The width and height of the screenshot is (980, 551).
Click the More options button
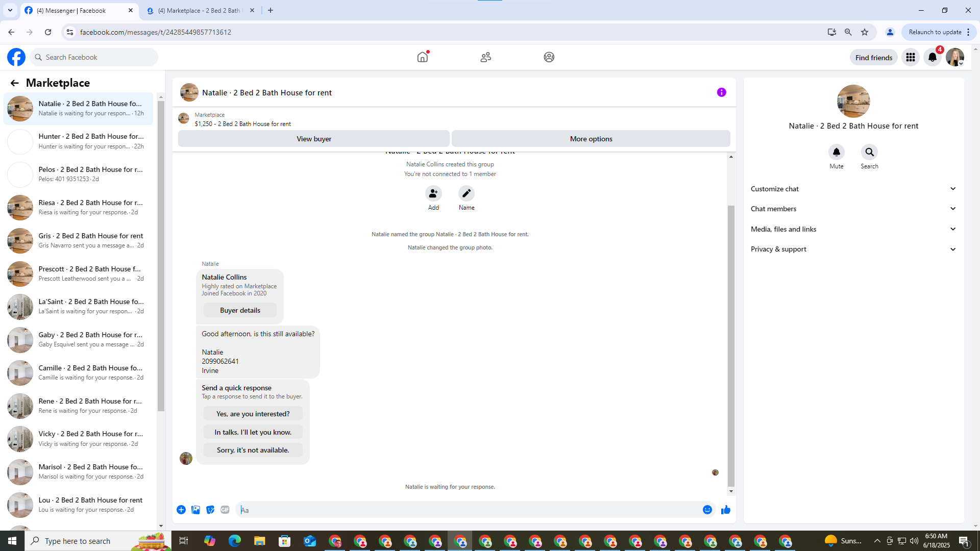point(591,139)
